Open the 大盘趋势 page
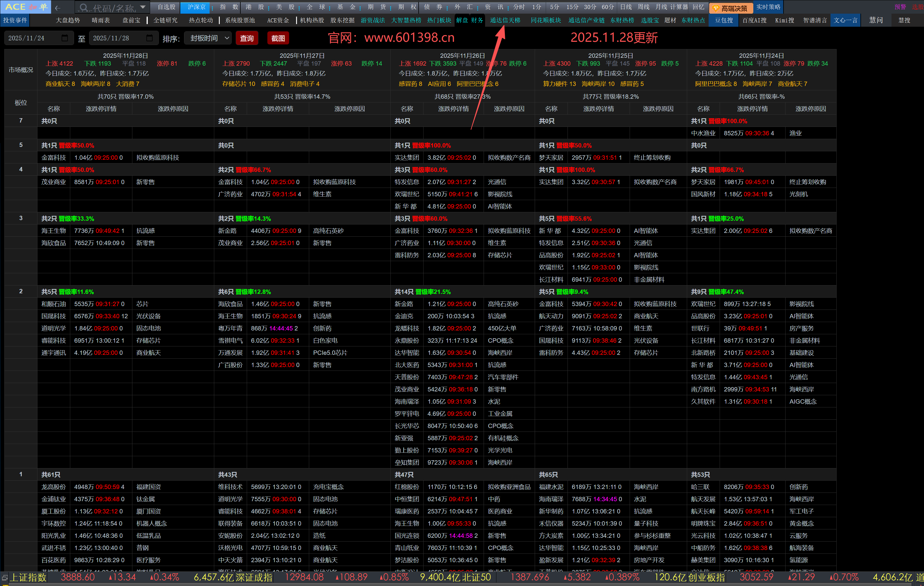Viewport: 924px width, 586px height. [68, 20]
